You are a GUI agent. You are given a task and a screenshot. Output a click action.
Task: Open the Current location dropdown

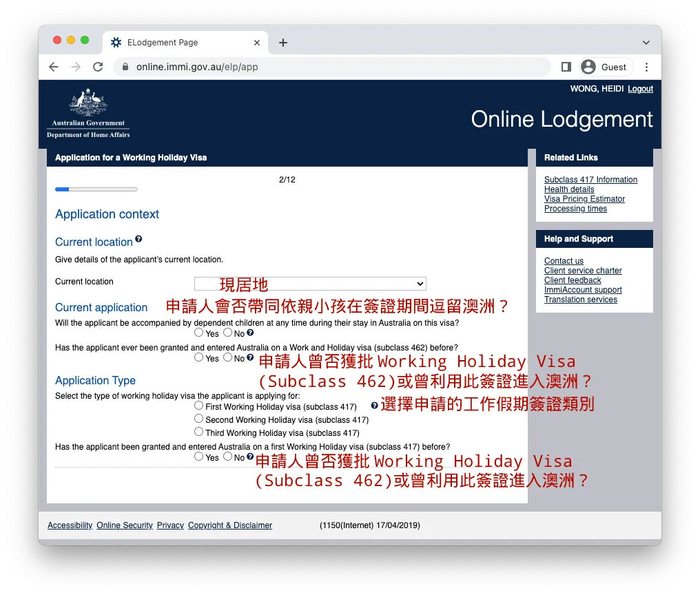pyautogui.click(x=310, y=283)
